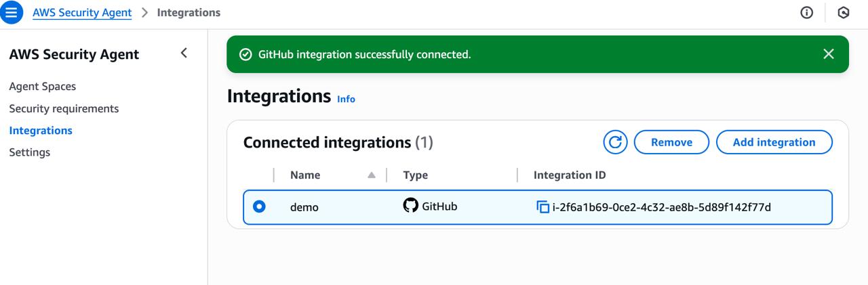Collapse the AWS Security Agent sidebar
The height and width of the screenshot is (285, 868).
tap(184, 53)
